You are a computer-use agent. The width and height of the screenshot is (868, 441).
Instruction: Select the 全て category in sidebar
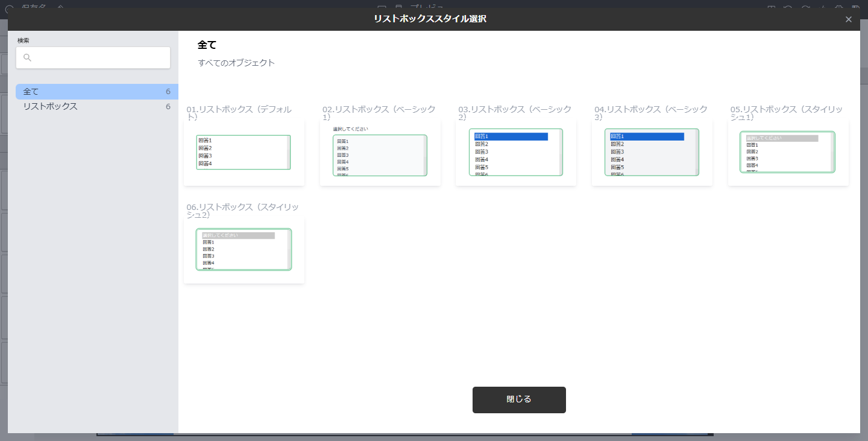96,92
